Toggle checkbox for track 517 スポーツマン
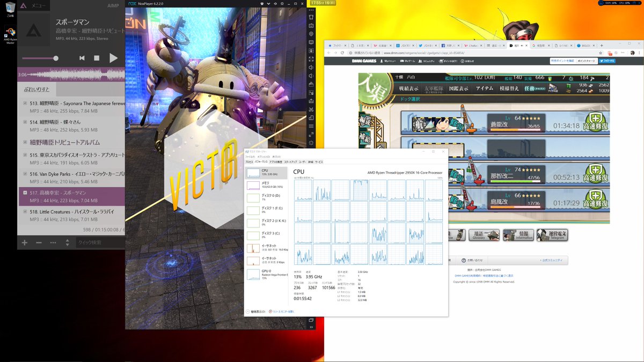Image resolution: width=644 pixels, height=362 pixels. 25,193
